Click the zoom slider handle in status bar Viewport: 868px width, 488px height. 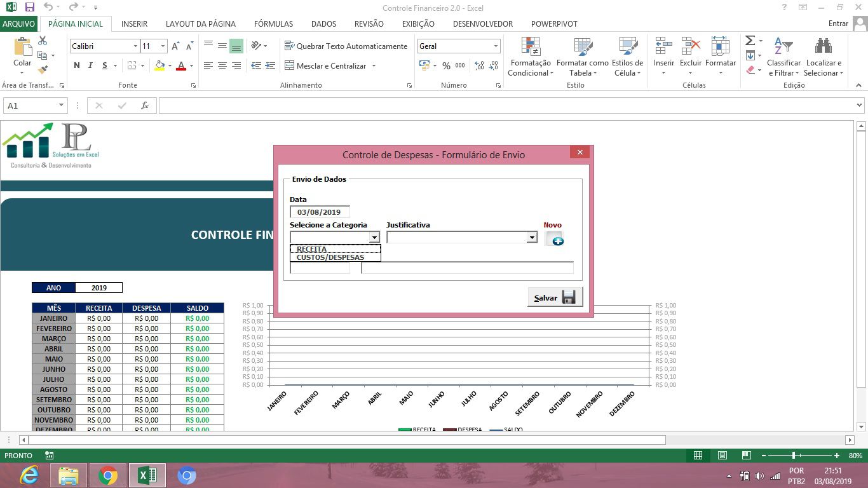pos(794,456)
